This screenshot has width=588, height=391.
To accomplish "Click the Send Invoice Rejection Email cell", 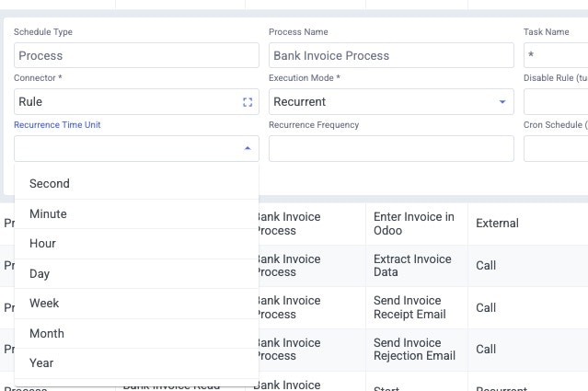I will [x=417, y=350].
